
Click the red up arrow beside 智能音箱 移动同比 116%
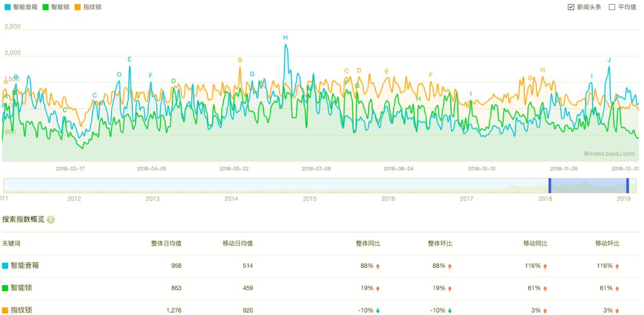coord(545,266)
